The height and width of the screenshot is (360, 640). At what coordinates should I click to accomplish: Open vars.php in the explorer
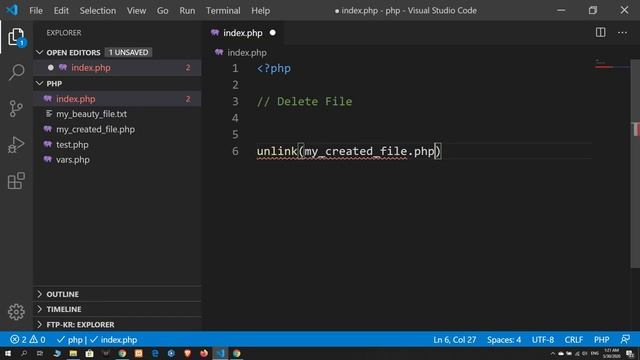(x=118, y=160)
